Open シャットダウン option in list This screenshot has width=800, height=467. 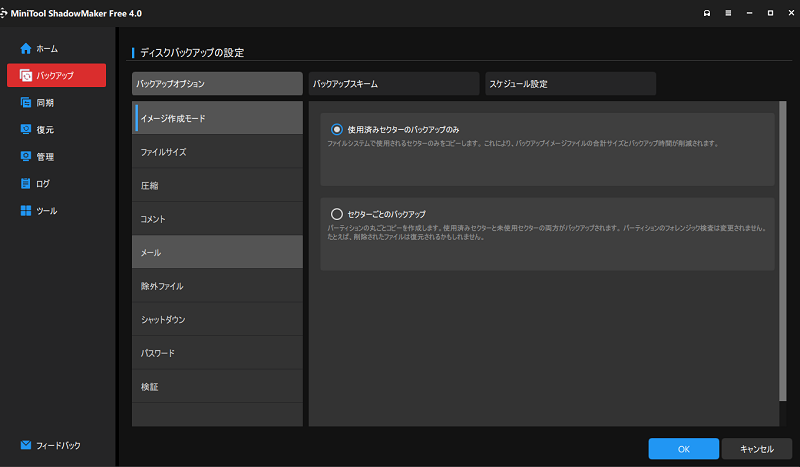217,319
